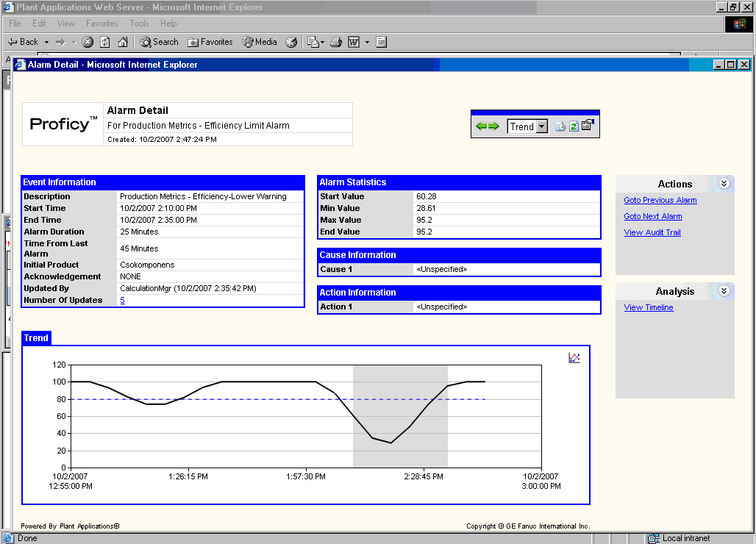756x544 pixels.
Task: Click the Alarm Statistics header
Action: 459,182
